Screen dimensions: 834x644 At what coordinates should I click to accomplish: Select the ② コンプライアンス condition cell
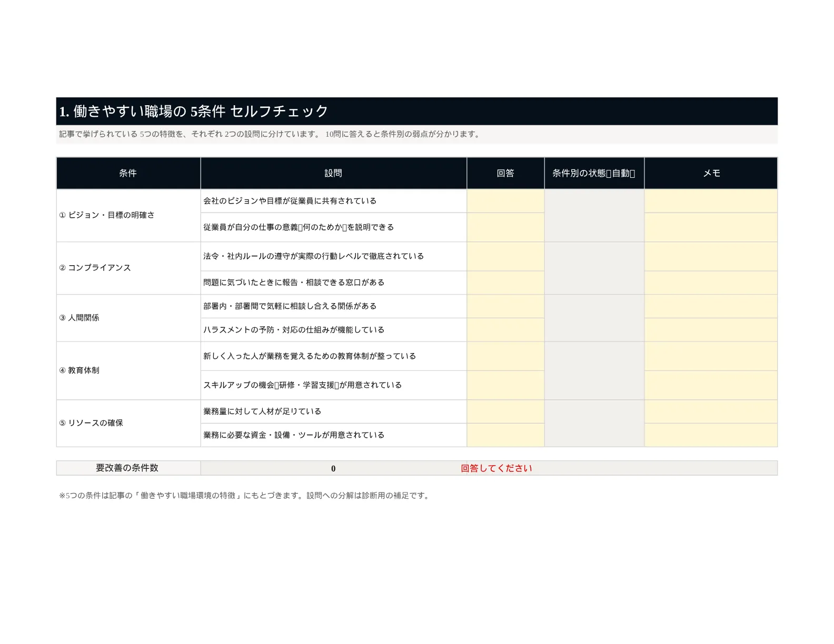click(128, 268)
